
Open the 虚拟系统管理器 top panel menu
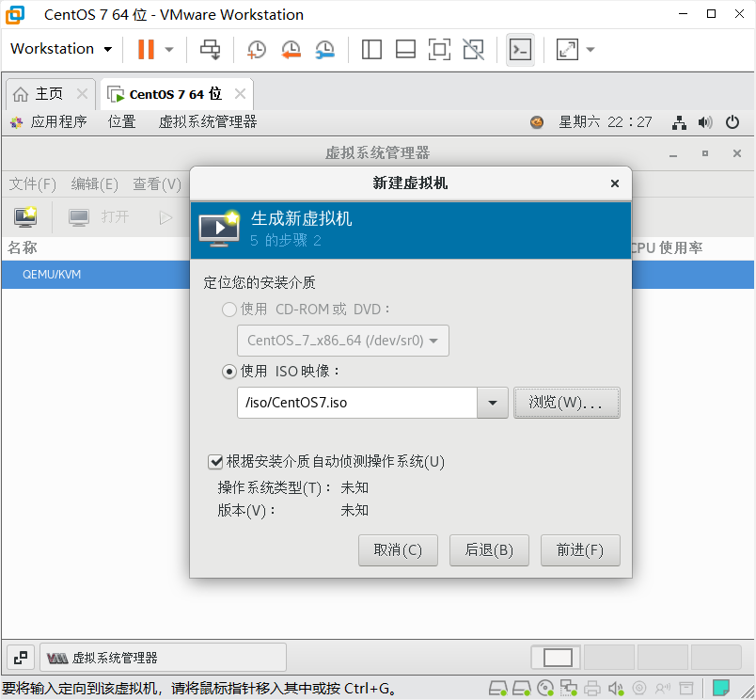[x=207, y=121]
